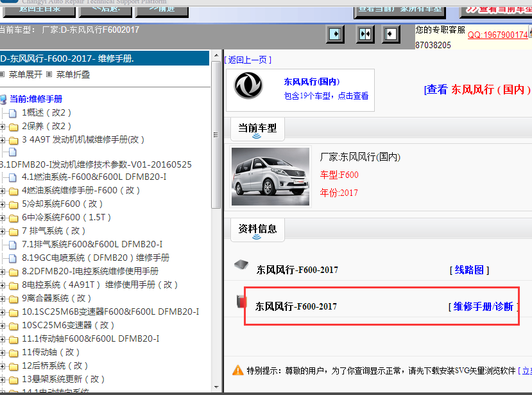The width and height of the screenshot is (532, 395).
Task: Click the center split panel arrows icon
Action: 365,34
